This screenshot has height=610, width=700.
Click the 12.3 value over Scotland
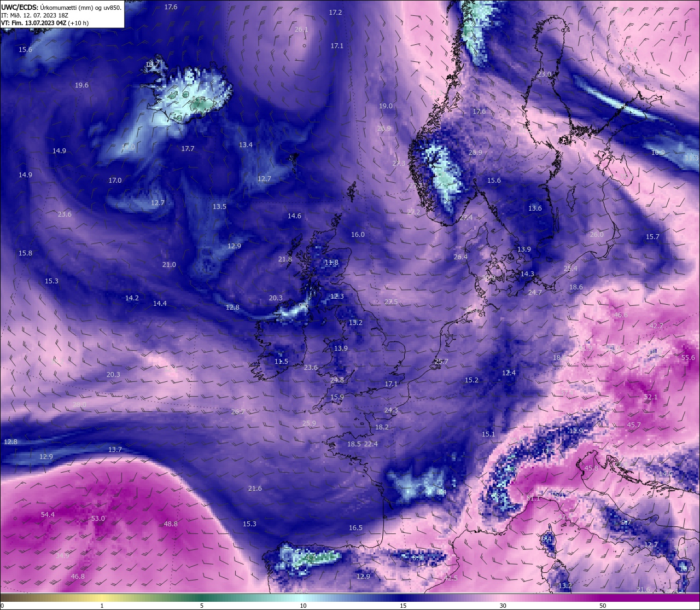[337, 297]
